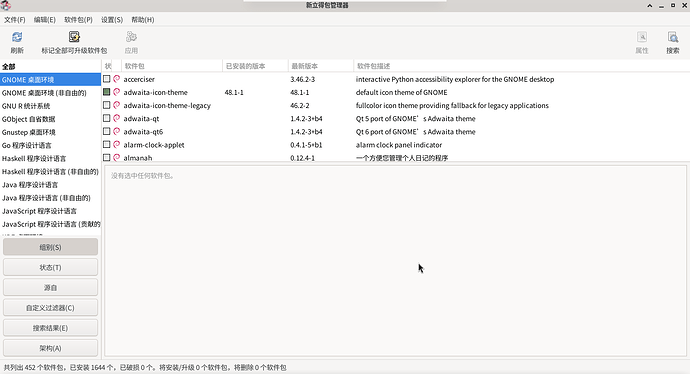Click the 刷新 reload icon

click(x=17, y=37)
